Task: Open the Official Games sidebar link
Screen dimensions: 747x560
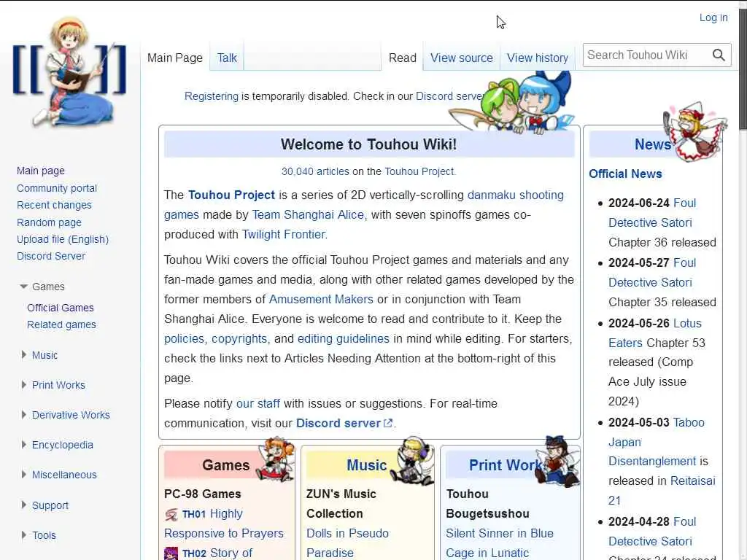Action: pos(61,308)
